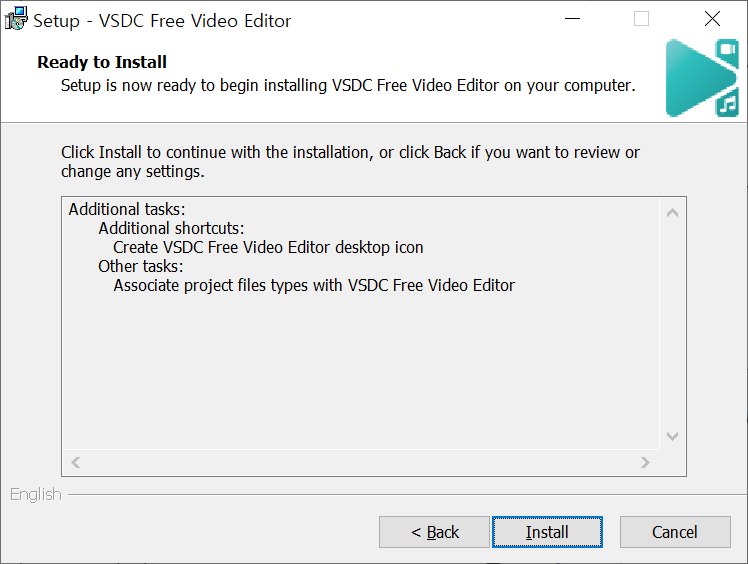Go back with the Back button
Screen dimensions: 748x564
[434, 532]
